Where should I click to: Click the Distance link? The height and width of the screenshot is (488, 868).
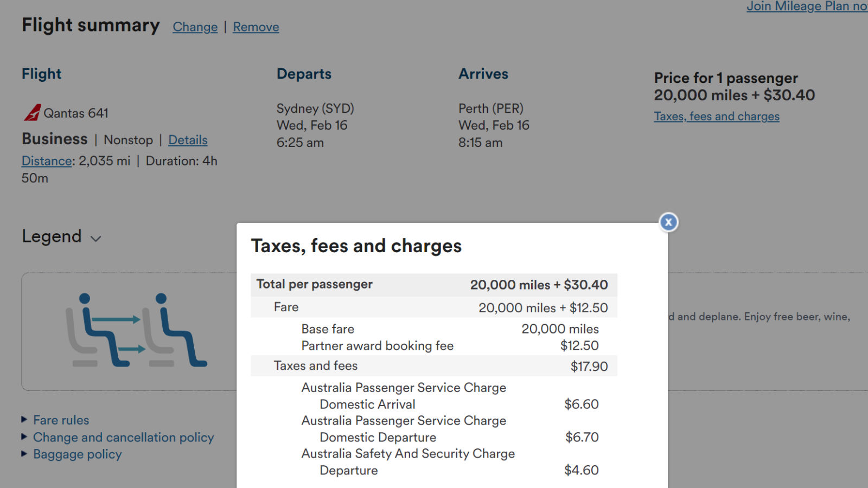pos(47,161)
